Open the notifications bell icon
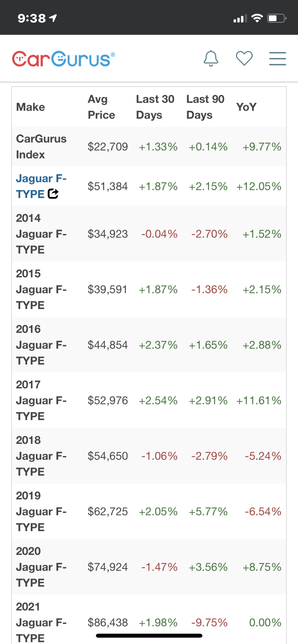The height and width of the screenshot is (644, 298). pyautogui.click(x=211, y=59)
